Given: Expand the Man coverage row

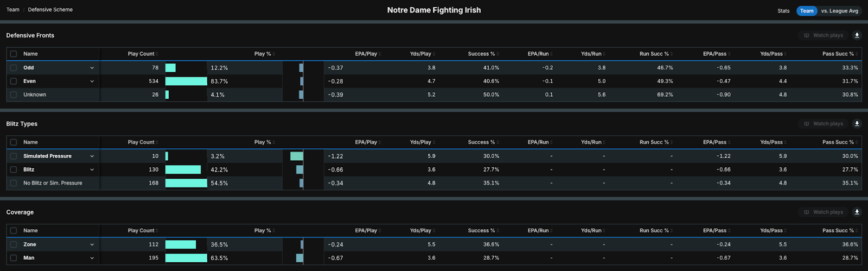Looking at the screenshot, I should click(x=92, y=258).
